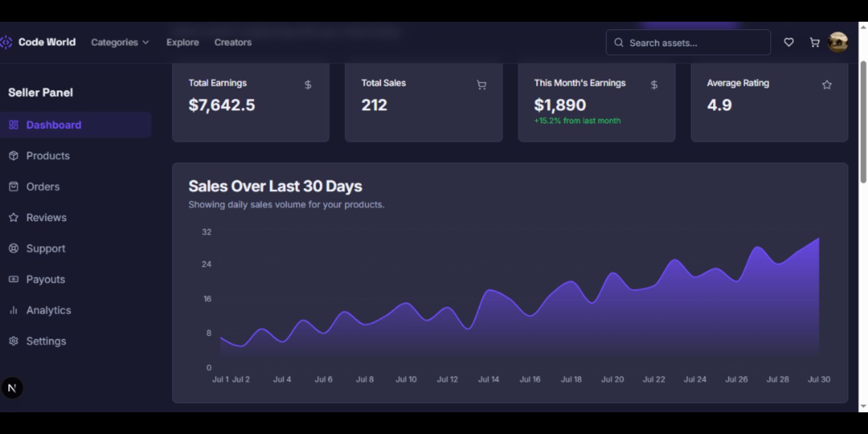This screenshot has height=434, width=868.
Task: Expand the Categories dropdown
Action: pos(120,42)
